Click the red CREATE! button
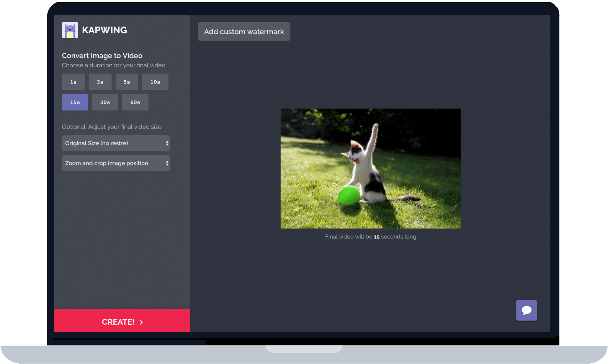This screenshot has width=608, height=364. coord(122,321)
